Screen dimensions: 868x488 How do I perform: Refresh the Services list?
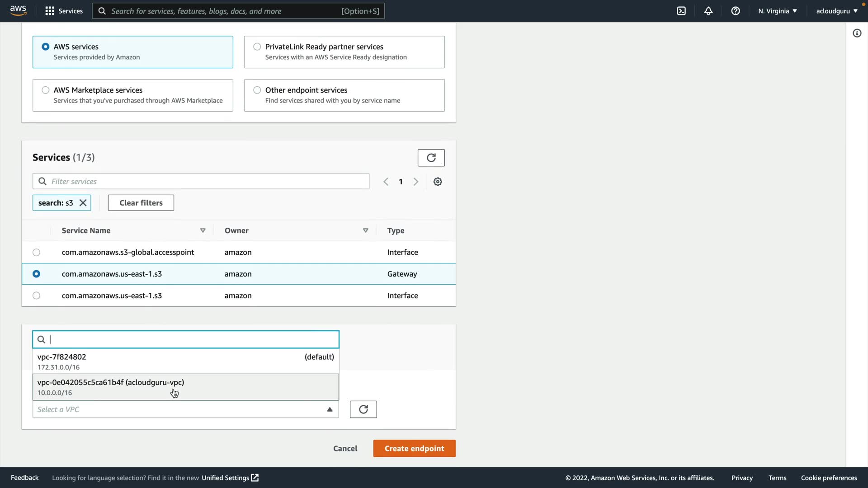tap(431, 158)
